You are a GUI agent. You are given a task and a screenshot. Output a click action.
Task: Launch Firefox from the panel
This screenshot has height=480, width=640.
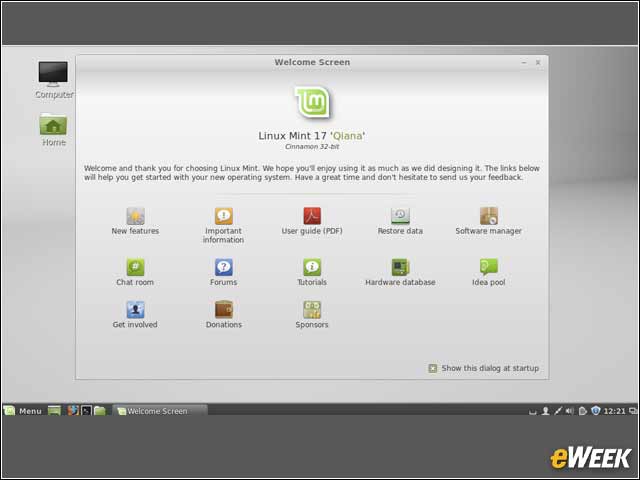pyautogui.click(x=73, y=411)
